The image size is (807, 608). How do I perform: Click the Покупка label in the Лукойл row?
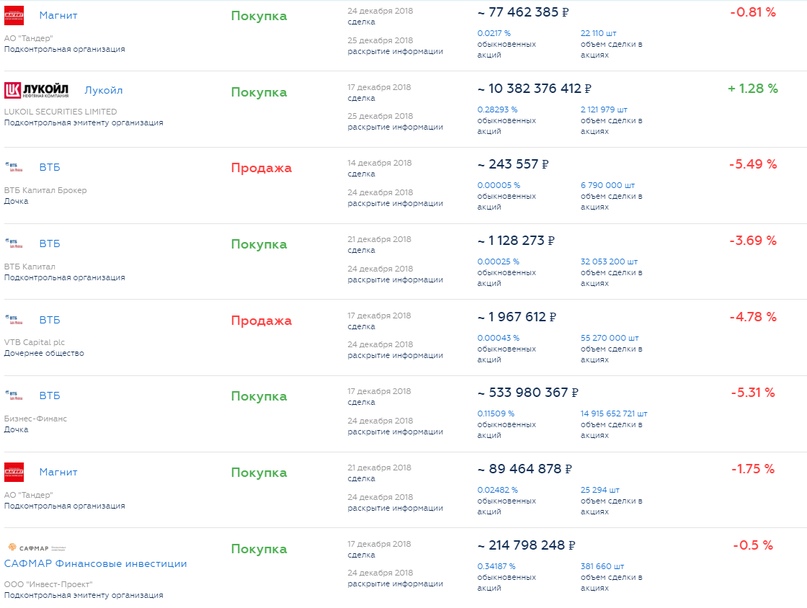[x=259, y=92]
